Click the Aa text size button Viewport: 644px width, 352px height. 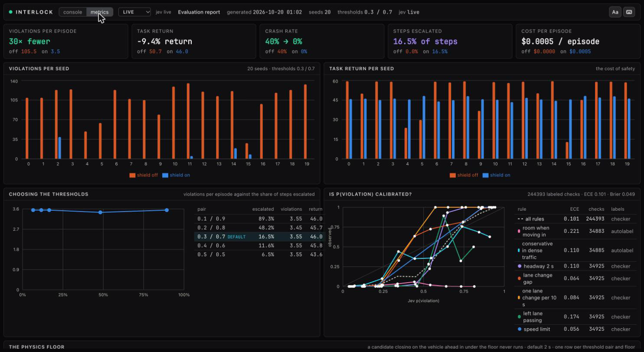tap(615, 12)
